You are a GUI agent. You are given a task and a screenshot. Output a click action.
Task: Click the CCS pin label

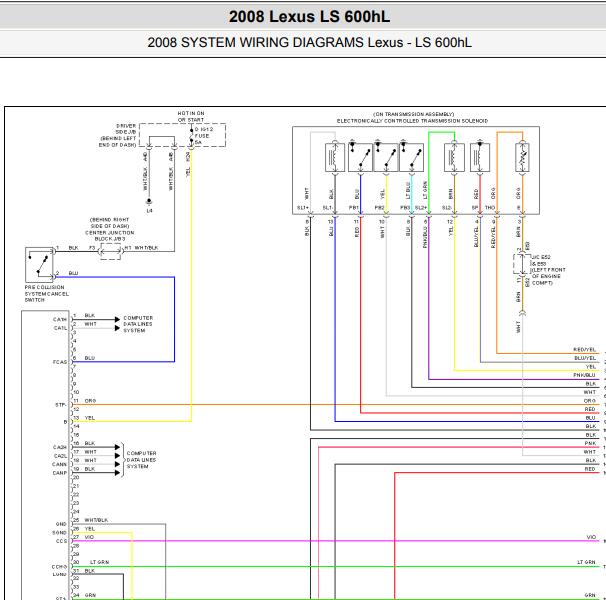pos(61,541)
